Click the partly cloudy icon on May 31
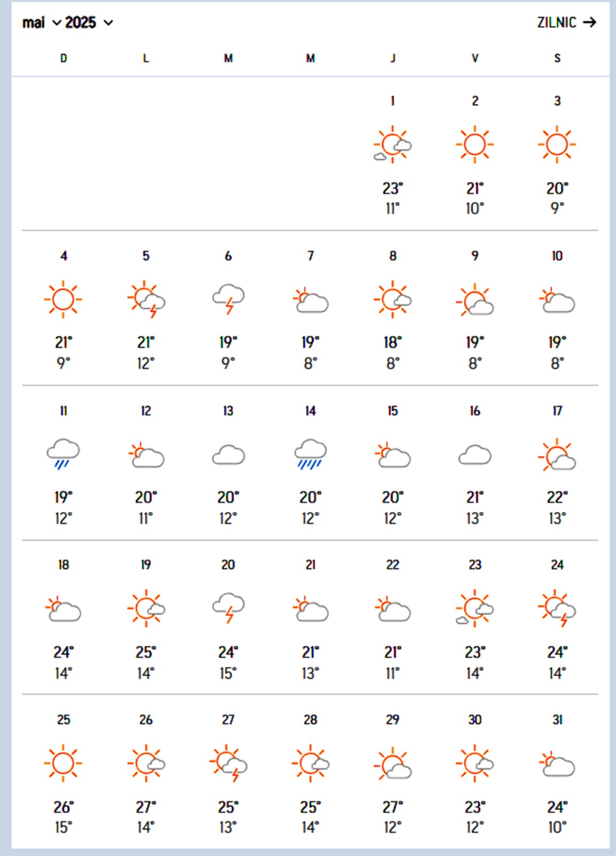 (557, 764)
